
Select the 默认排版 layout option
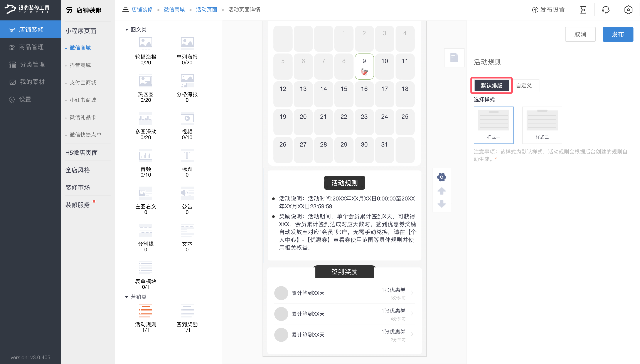[491, 85]
